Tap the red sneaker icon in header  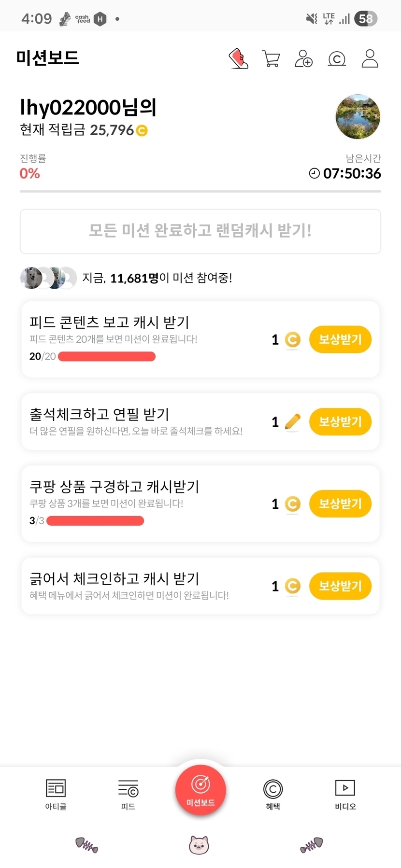pyautogui.click(x=239, y=59)
